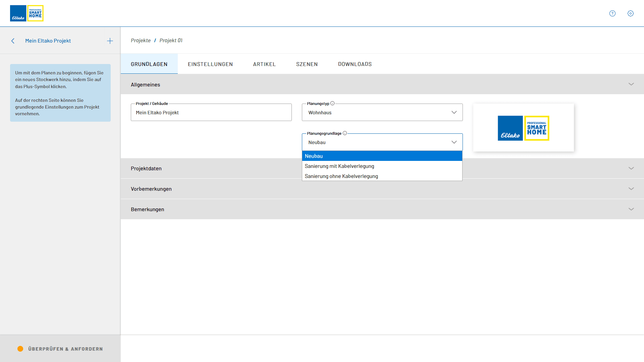Click the Projekt / Gebäude name field
The height and width of the screenshot is (362, 644).
click(211, 113)
